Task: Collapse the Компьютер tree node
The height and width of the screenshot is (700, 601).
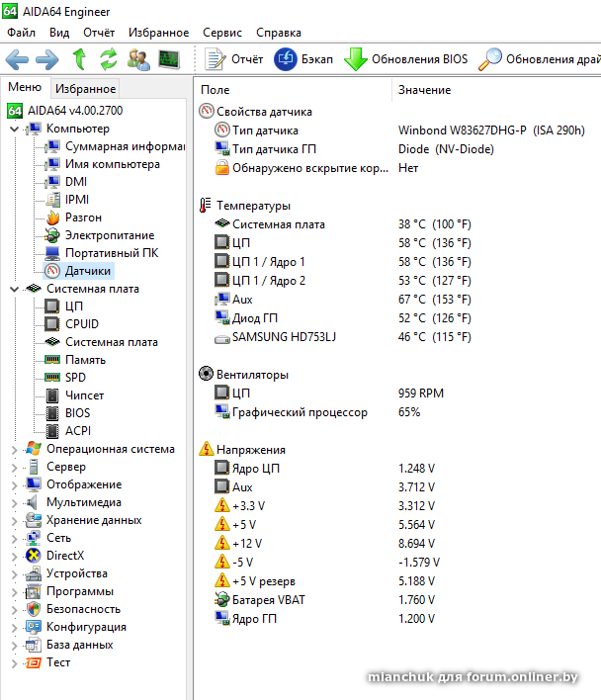Action: pyautogui.click(x=14, y=129)
